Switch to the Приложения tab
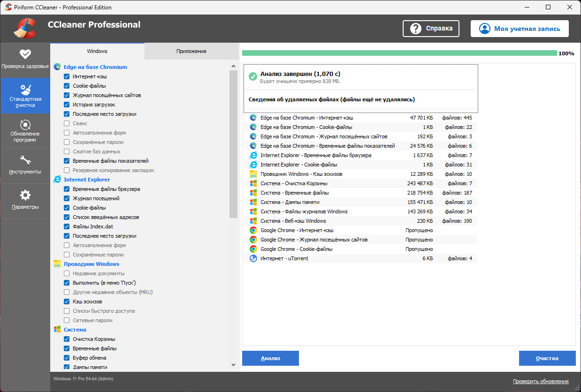This screenshot has width=581, height=392. 191,51
